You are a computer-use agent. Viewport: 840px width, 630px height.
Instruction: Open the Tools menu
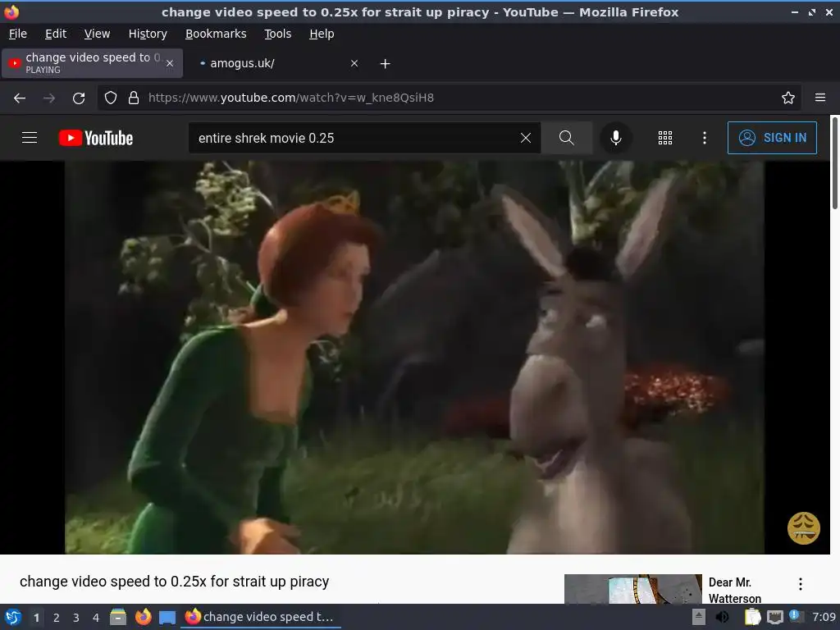point(277,34)
